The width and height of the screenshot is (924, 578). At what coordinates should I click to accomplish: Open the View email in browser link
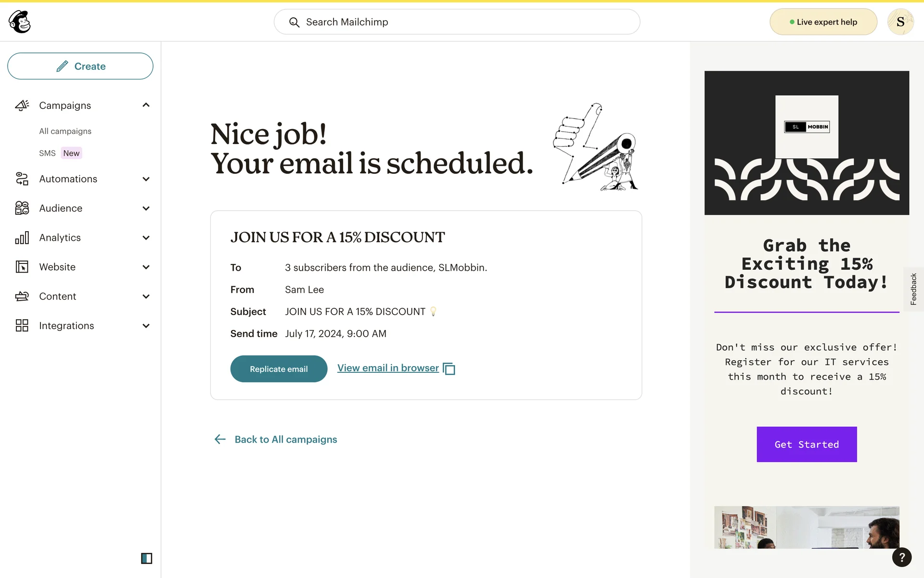point(388,368)
